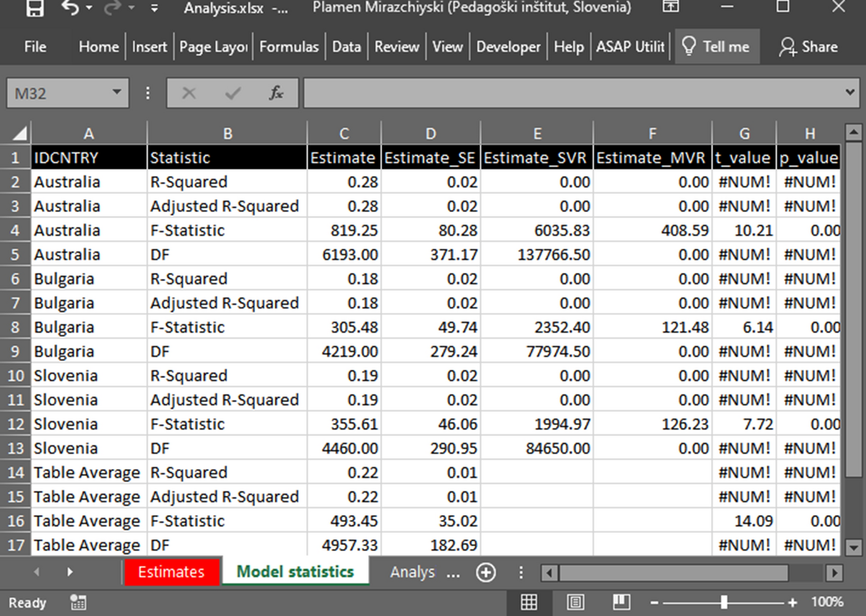Screen dimensions: 866x616
Task: Open the zoom dialog via 100% label
Action: [x=827, y=602]
